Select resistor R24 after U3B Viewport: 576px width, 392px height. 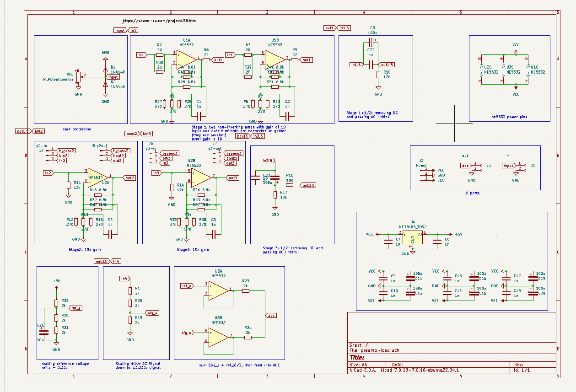(248, 338)
